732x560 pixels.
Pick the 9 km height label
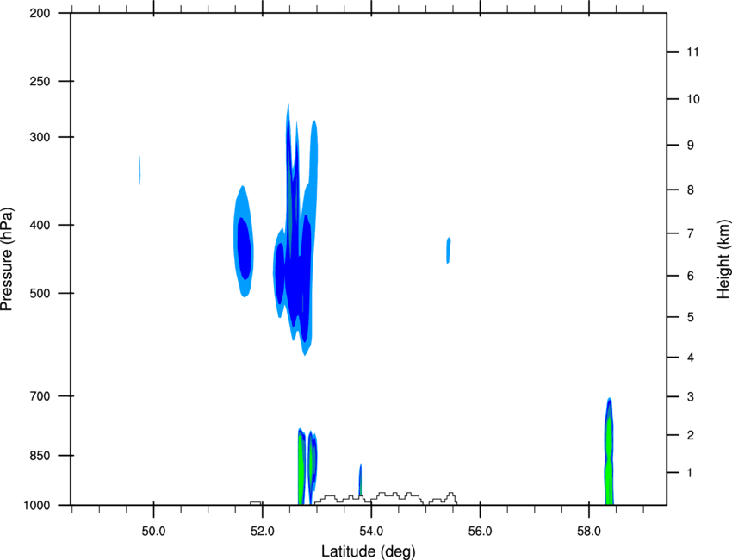tap(690, 146)
